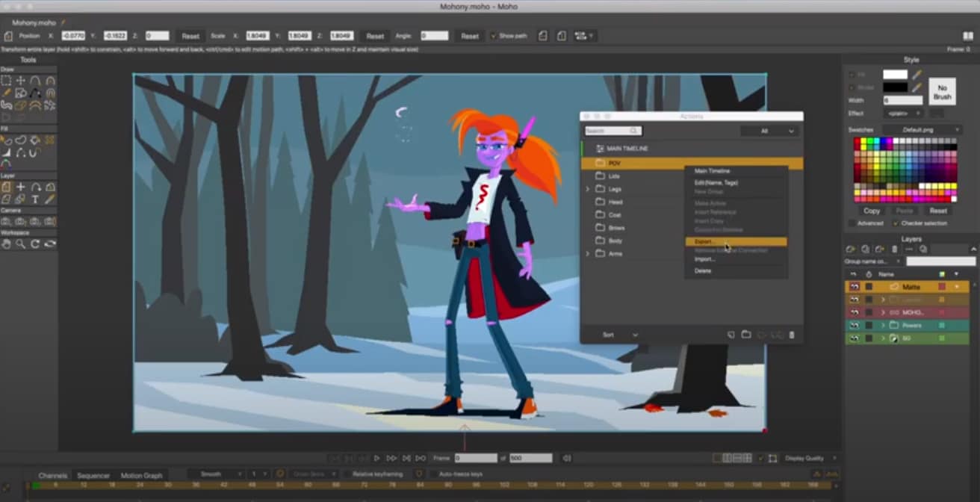
Task: Open the Smooth interpolation dropdown
Action: tap(216, 474)
